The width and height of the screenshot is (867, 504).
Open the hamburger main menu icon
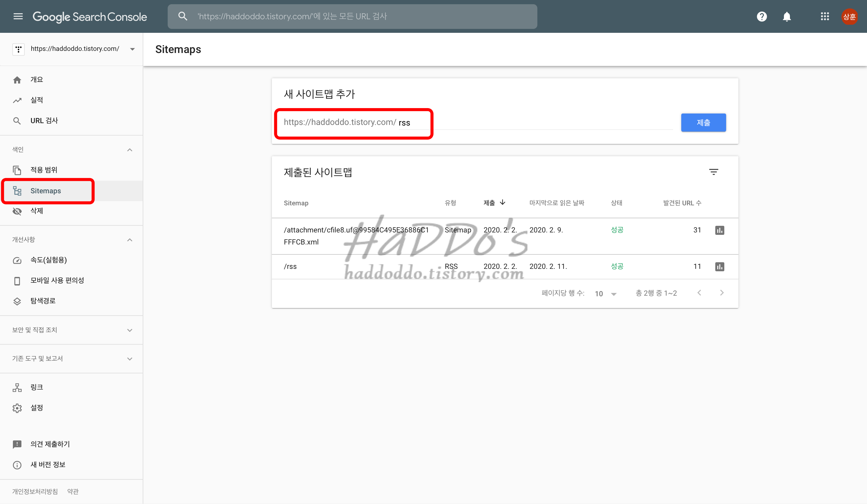click(x=18, y=16)
